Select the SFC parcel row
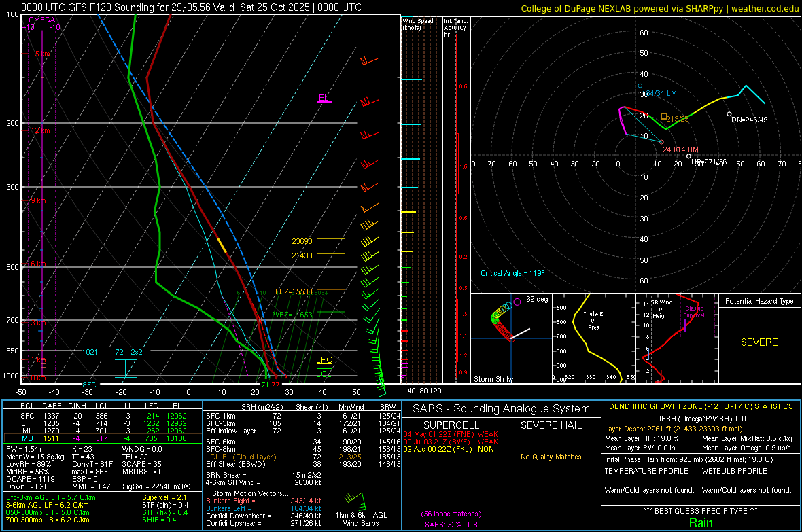 pos(103,416)
